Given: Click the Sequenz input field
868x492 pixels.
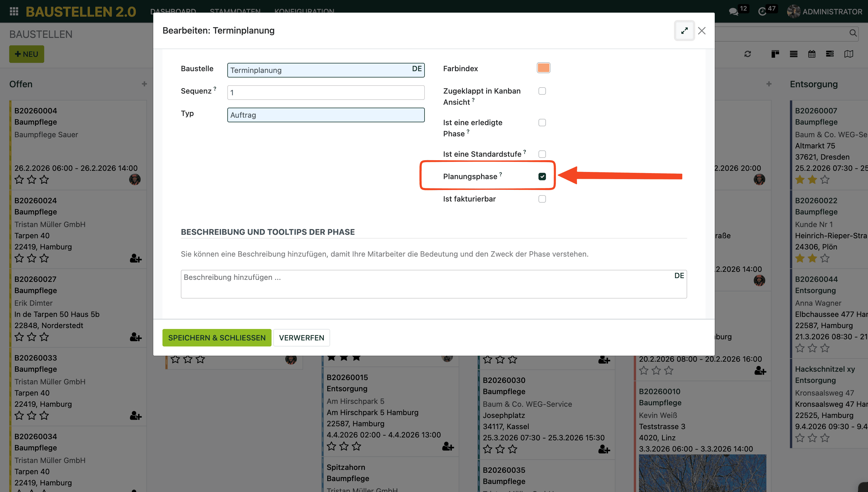Looking at the screenshot, I should pyautogui.click(x=325, y=93).
